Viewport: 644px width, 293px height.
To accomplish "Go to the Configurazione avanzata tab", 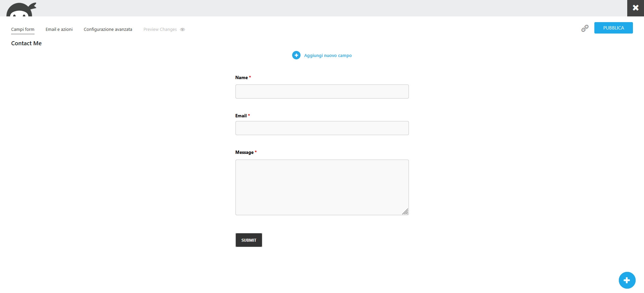I will click(x=108, y=30).
